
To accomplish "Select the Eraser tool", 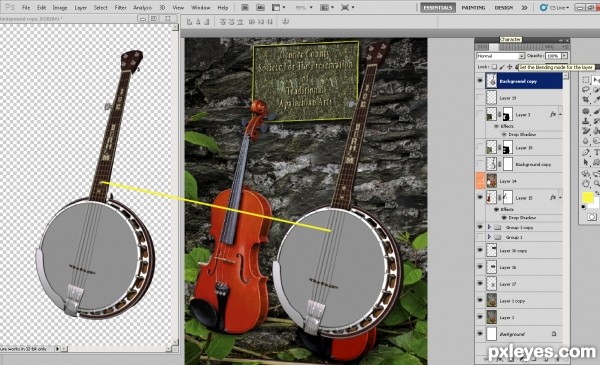I will (x=586, y=131).
